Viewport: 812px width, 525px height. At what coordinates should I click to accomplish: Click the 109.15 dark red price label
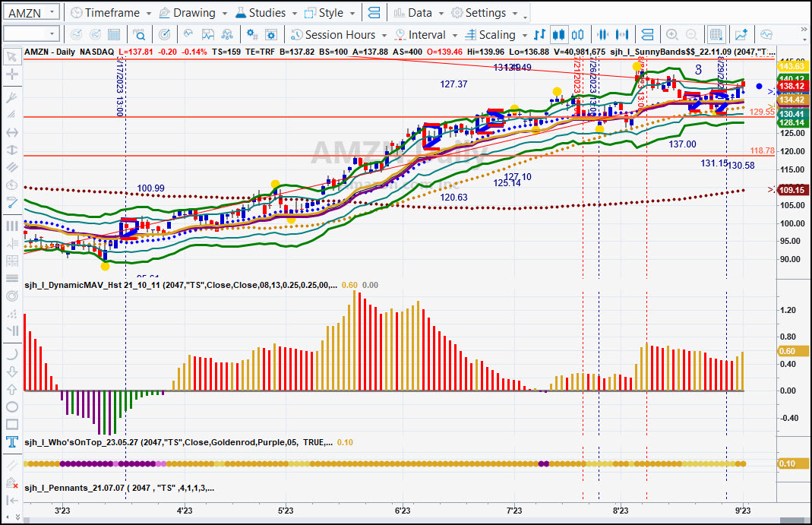(791, 190)
